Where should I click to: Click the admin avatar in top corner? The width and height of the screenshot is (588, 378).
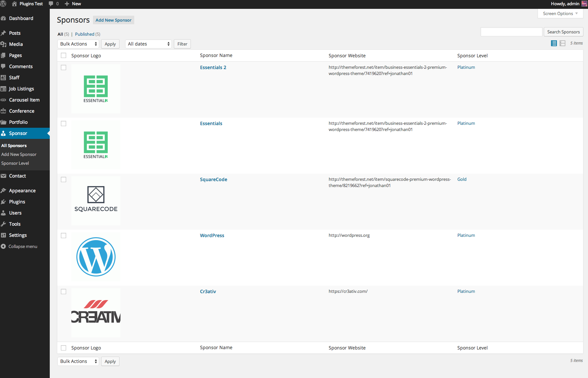pos(584,4)
